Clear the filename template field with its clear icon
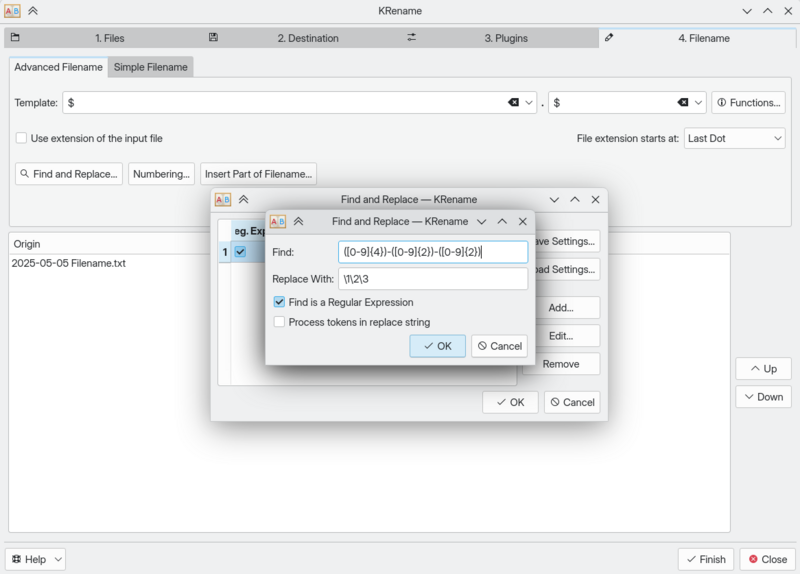This screenshot has height=574, width=800. click(x=513, y=103)
